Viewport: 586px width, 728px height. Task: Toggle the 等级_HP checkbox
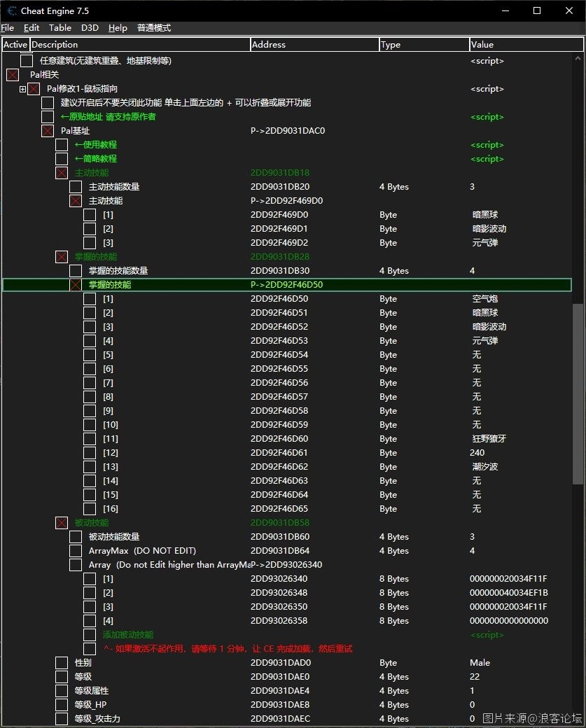tap(62, 704)
